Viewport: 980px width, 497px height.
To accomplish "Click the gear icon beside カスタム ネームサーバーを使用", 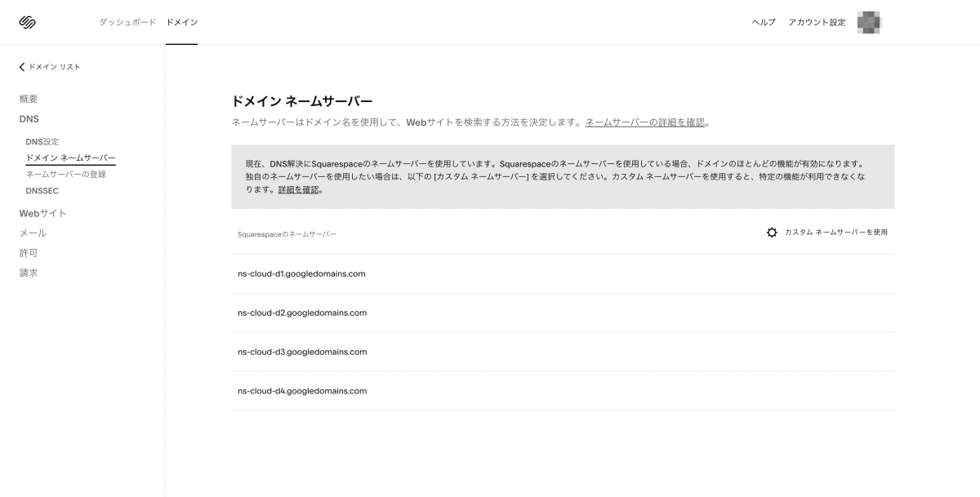I will [772, 233].
